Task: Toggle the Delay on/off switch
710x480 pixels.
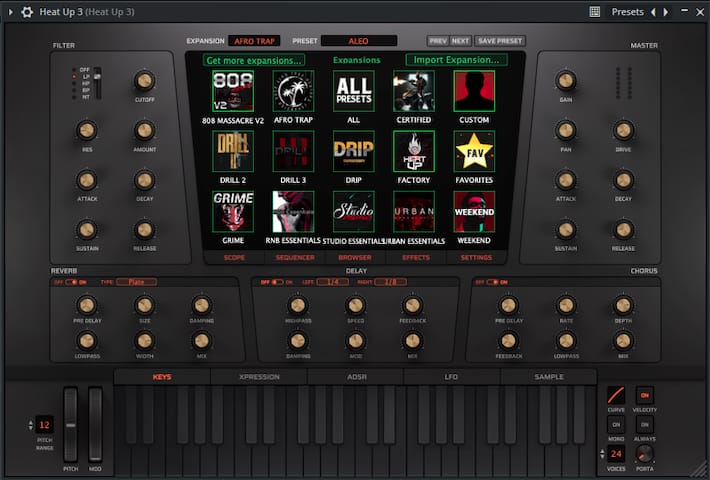Action: (277, 282)
